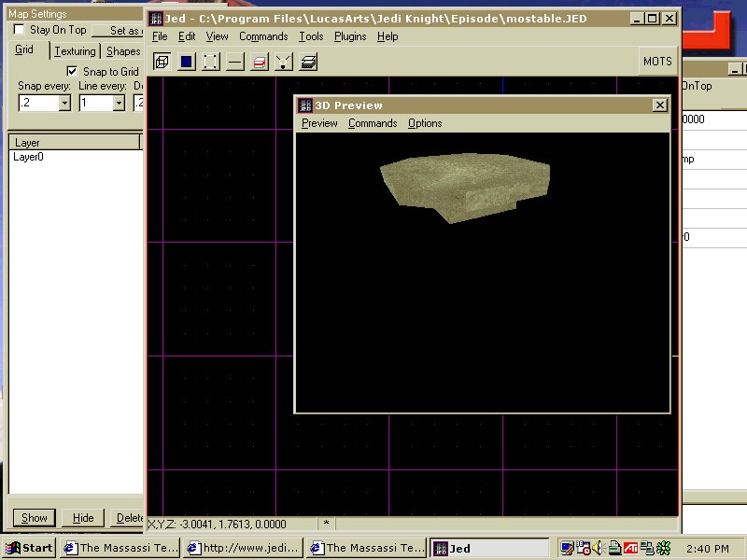Open the Commands menu in Jed
This screenshot has height=560, width=747.
(263, 36)
